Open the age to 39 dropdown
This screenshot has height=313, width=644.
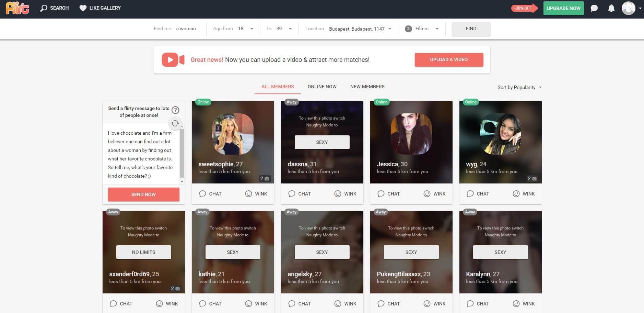(x=284, y=29)
